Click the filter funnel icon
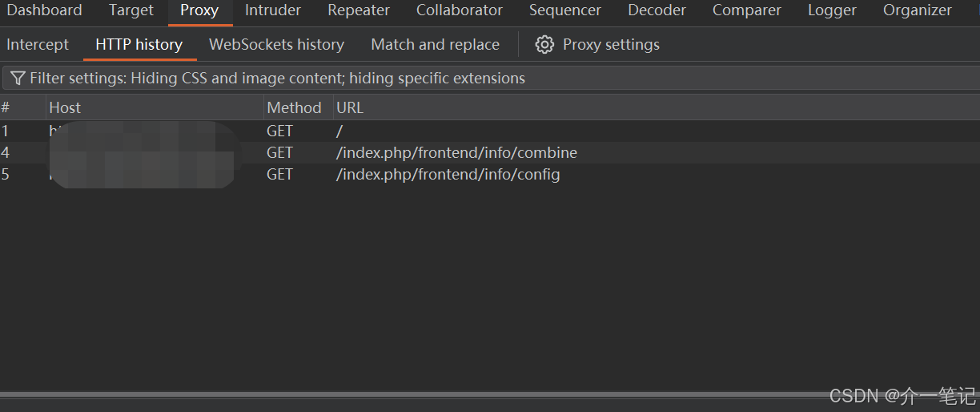The height and width of the screenshot is (412, 980). pyautogui.click(x=18, y=79)
